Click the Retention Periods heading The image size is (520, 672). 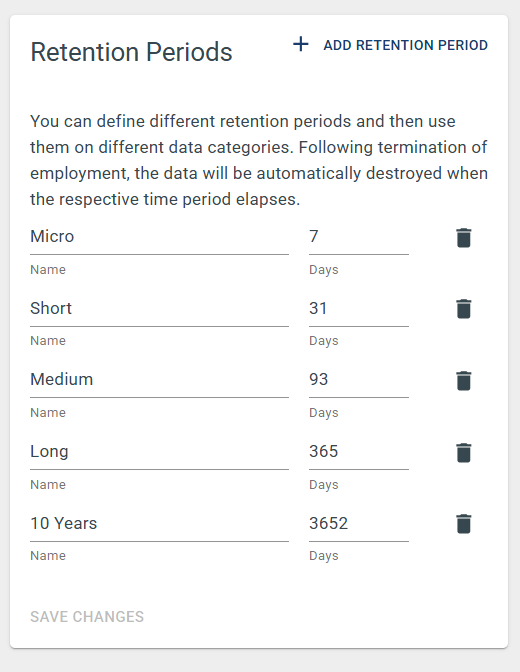pos(131,52)
